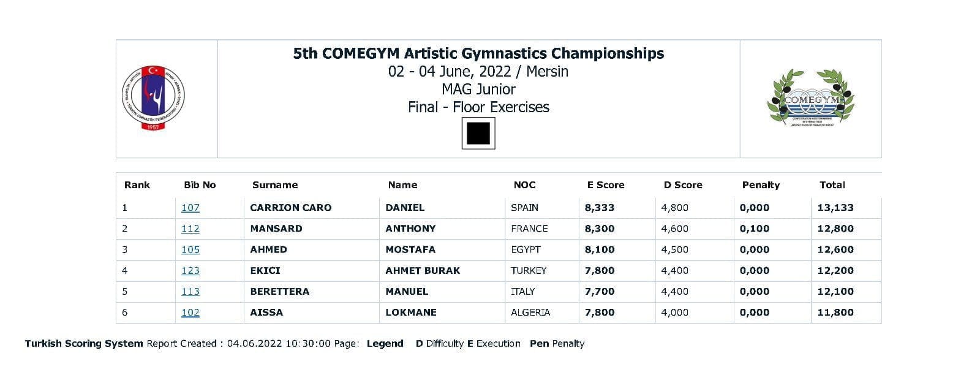Click the black floor exercise icon
Image resolution: width=980 pixels, height=369 pixels.
tap(478, 133)
